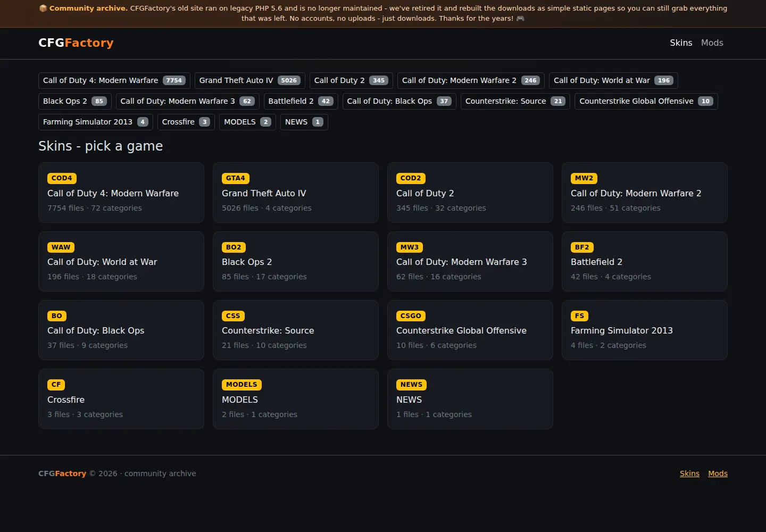Select the Call of Duty 4 chip showing 7754
Viewport: 766px width, 532px height.
click(114, 80)
